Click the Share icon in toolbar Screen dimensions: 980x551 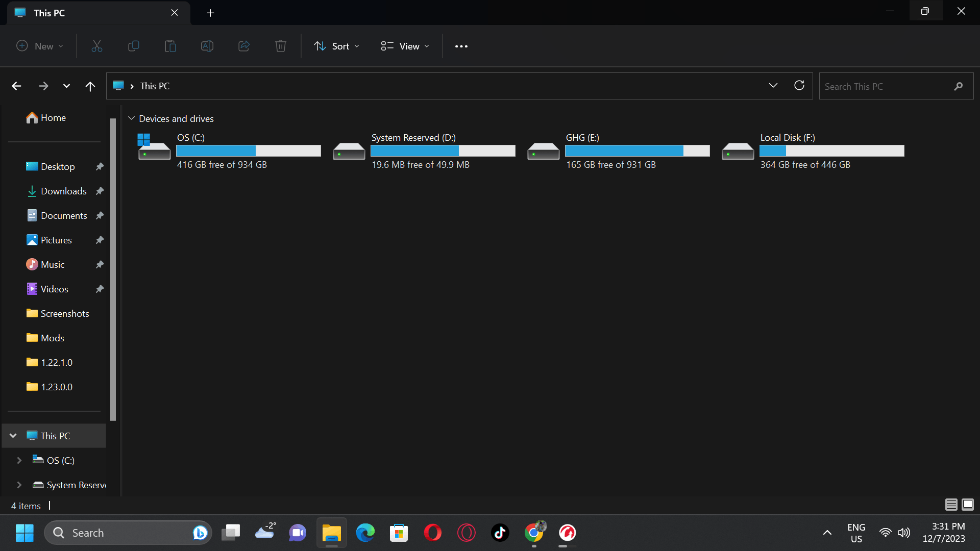[244, 46]
